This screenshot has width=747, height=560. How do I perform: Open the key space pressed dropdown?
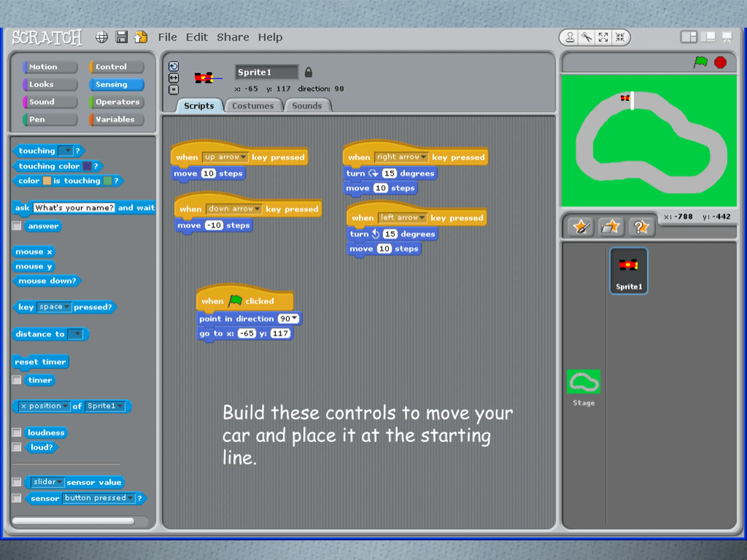[54, 307]
